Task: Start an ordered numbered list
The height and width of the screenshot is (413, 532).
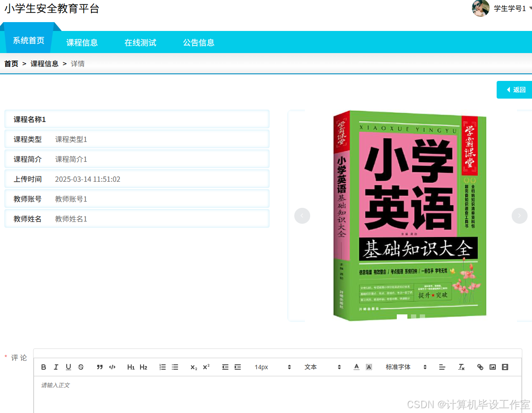Action: pos(163,367)
